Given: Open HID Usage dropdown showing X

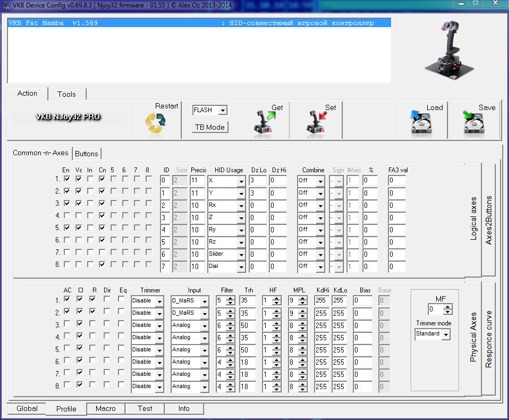Looking at the screenshot, I should tap(241, 182).
